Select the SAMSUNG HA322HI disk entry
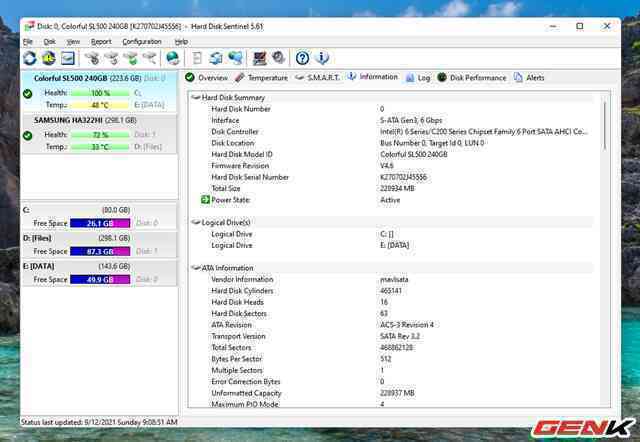640x442 pixels. pos(100,134)
